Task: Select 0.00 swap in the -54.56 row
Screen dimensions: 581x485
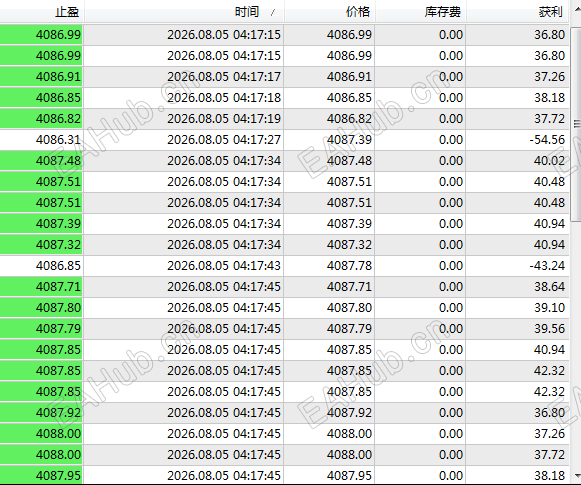Action: (421, 140)
